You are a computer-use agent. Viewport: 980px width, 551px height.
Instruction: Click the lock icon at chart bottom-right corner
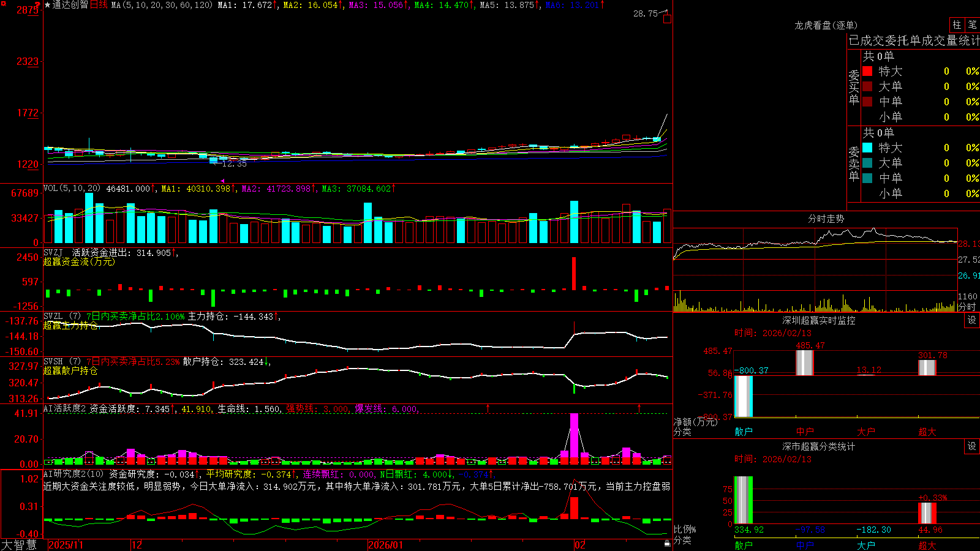point(667,543)
